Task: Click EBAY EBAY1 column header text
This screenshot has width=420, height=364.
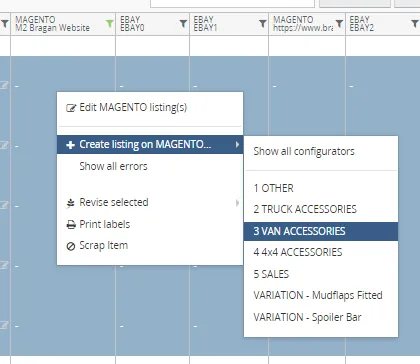Action: click(205, 24)
